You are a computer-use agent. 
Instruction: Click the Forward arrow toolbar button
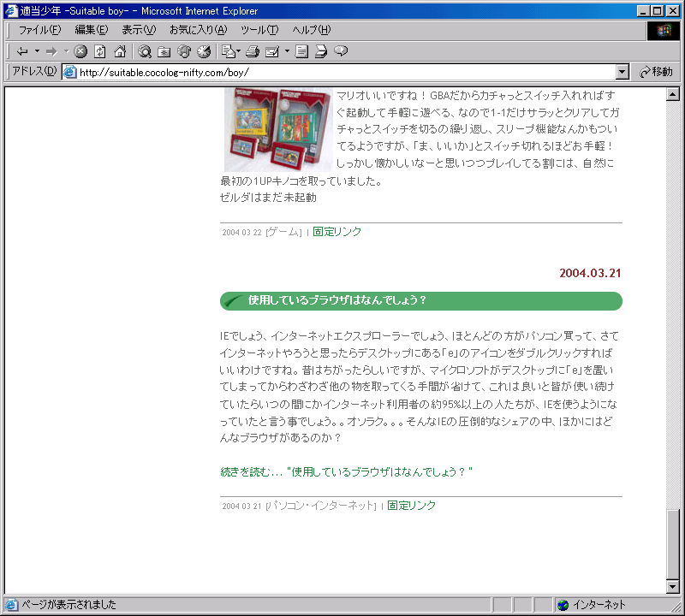point(51,51)
